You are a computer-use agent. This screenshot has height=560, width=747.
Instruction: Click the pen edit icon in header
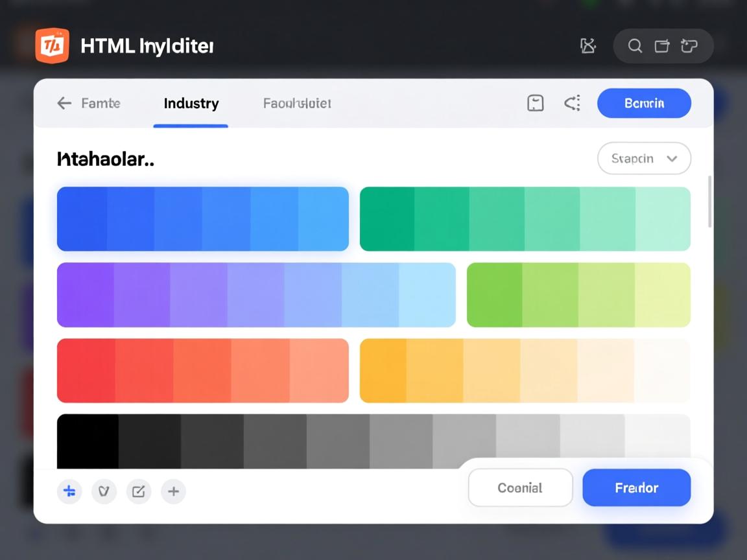point(587,46)
